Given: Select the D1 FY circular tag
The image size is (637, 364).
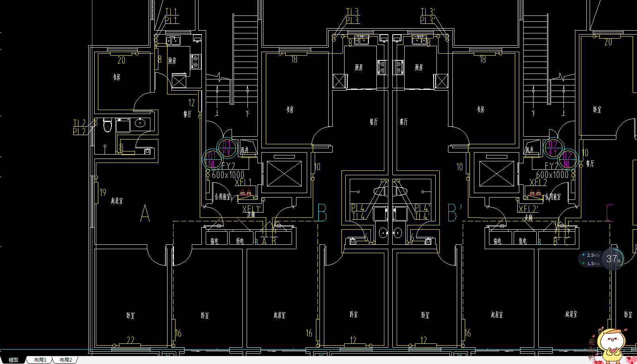Looking at the screenshot, I should [x=227, y=148].
